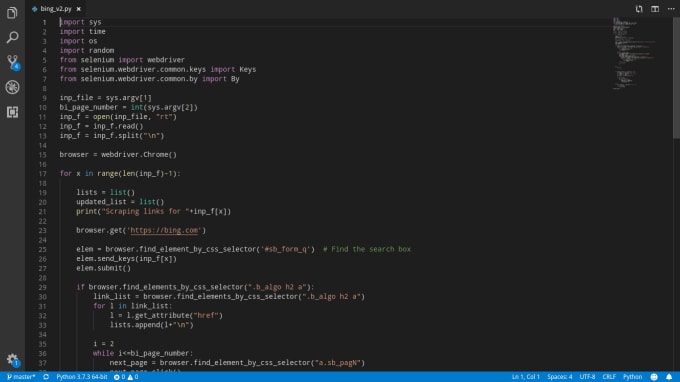Viewport: 680px width, 382px height.
Task: Click 'import random' on line 4
Action: [87, 50]
